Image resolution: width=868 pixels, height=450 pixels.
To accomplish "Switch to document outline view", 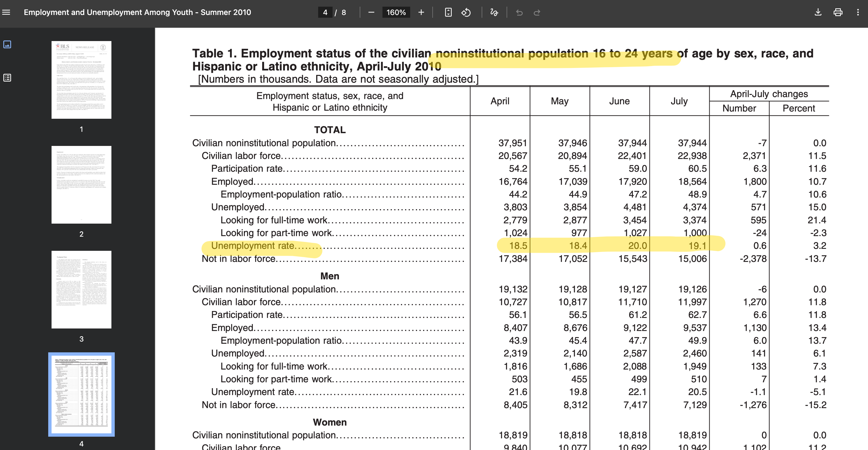I will click(7, 78).
